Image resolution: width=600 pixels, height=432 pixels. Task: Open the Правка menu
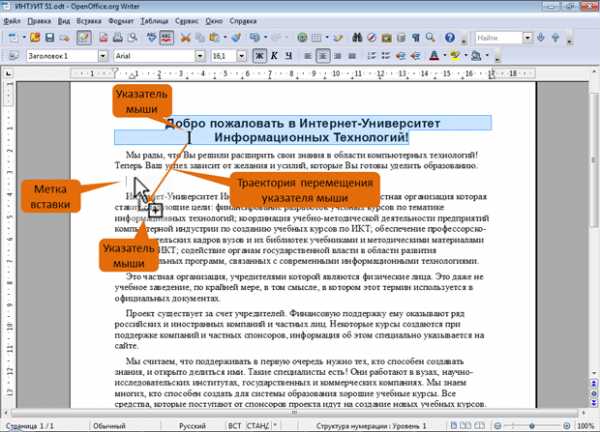point(39,21)
